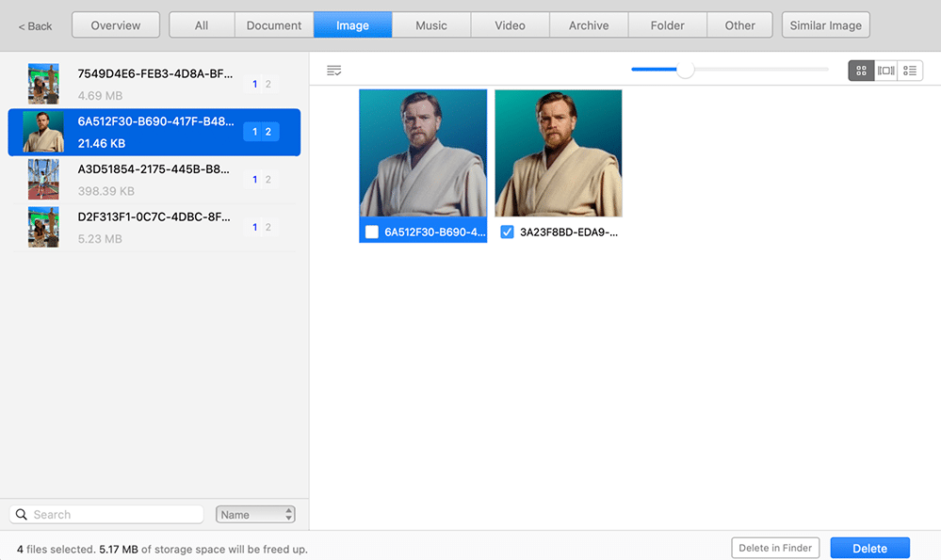Click the search magnifier icon
Image resolution: width=941 pixels, height=560 pixels.
tap(21, 515)
